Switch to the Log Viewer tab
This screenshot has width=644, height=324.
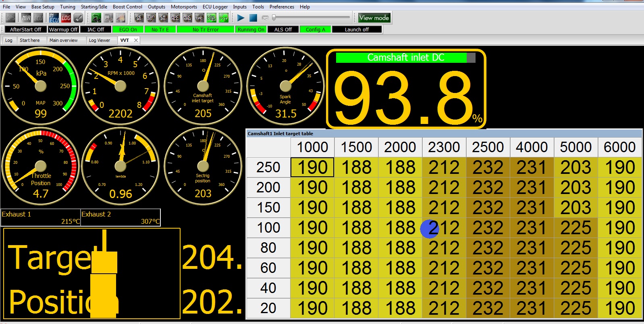click(99, 40)
